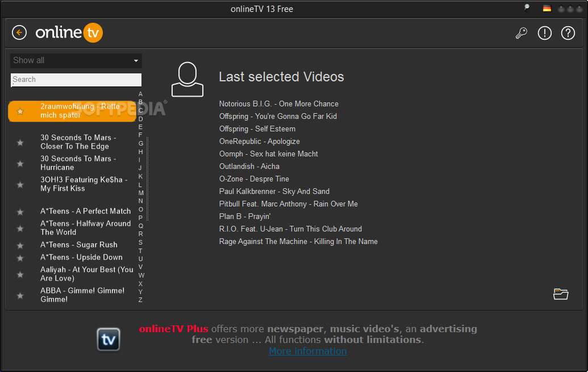Screen dimensions: 588x372
Task: Star Aaliyah At Your Best
Action: pyautogui.click(x=20, y=275)
